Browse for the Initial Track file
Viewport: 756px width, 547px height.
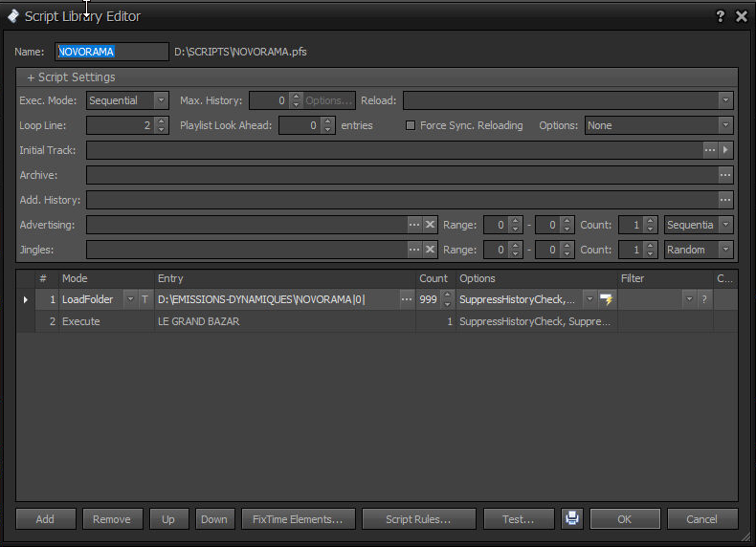pyautogui.click(x=710, y=150)
